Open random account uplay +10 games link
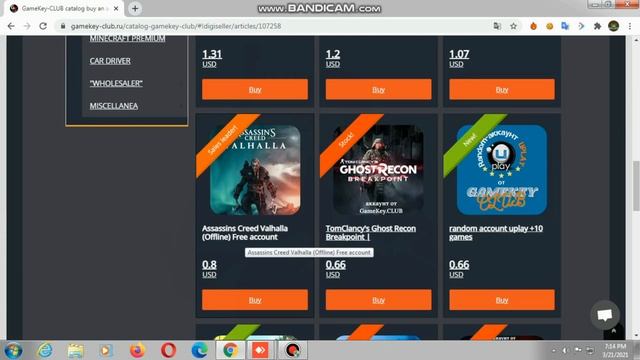 tap(496, 233)
